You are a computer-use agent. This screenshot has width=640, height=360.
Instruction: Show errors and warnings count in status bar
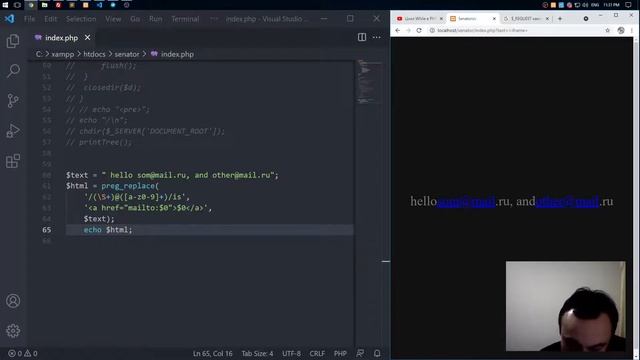point(23,353)
